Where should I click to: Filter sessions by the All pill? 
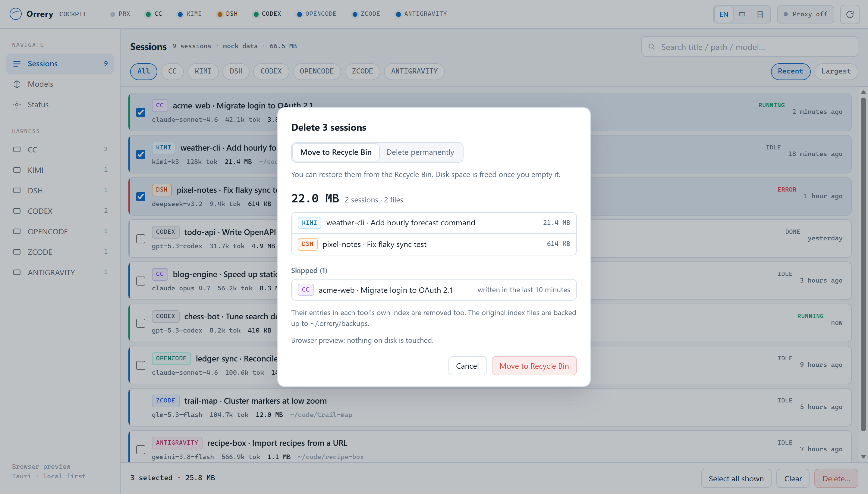point(143,71)
